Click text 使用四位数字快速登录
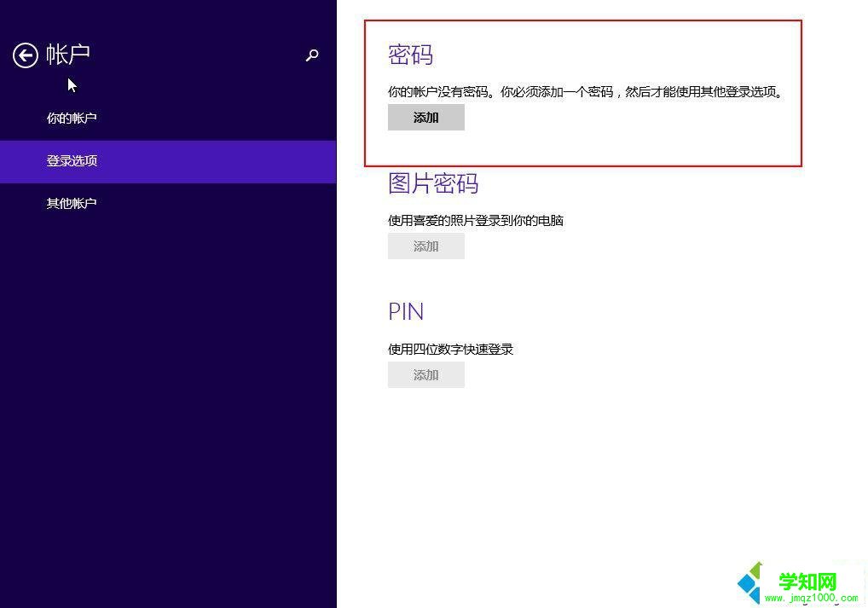Screen dimensions: 868x608 450,349
